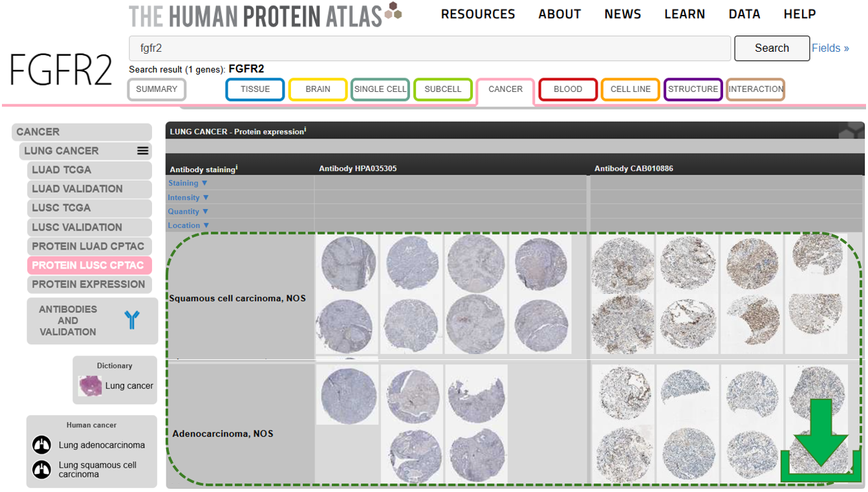The height and width of the screenshot is (492, 868).
Task: Click the blue antibody Y icon
Action: click(x=132, y=320)
